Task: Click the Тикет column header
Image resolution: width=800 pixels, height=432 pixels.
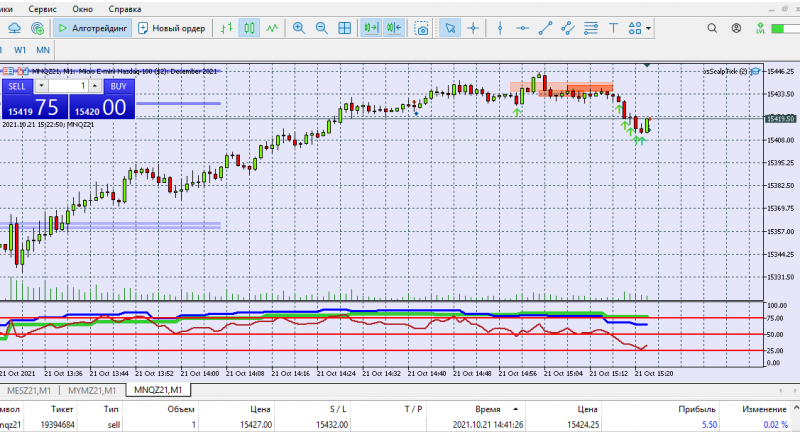Action: pos(62,409)
